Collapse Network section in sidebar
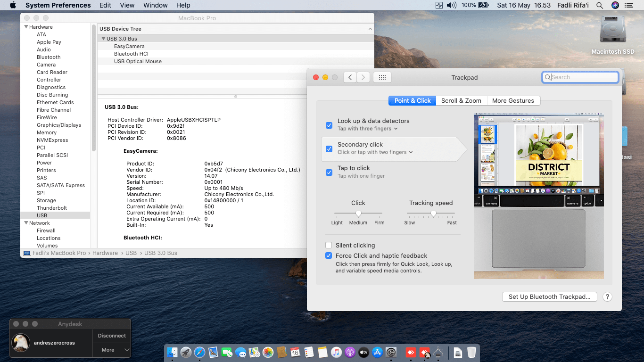644x362 pixels. coord(26,223)
